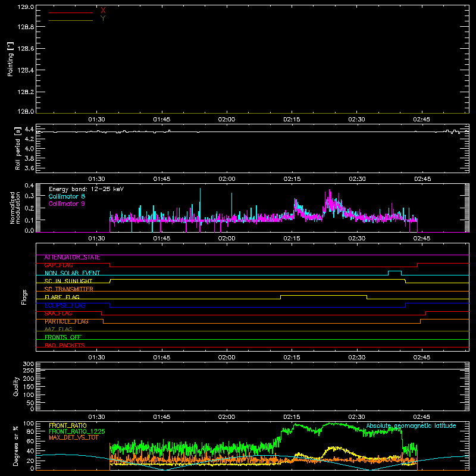Click the cyan 'Collimator 8' legend entry
Screen dimensions: 476x476
coord(67,196)
